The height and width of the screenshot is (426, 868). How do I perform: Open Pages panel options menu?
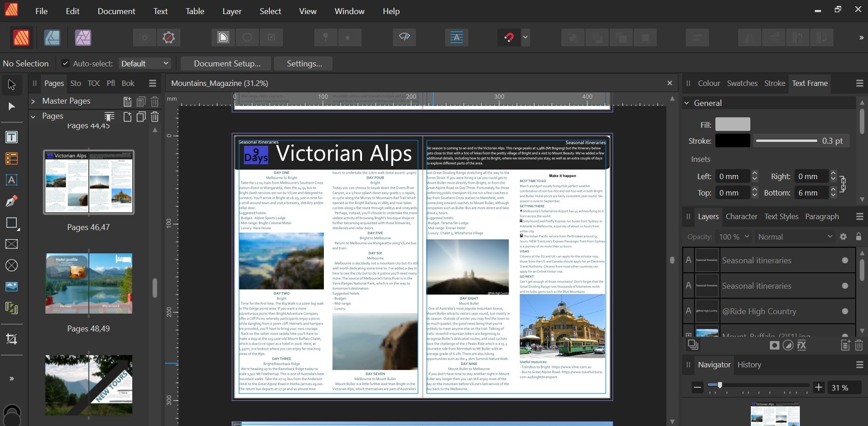tap(153, 83)
